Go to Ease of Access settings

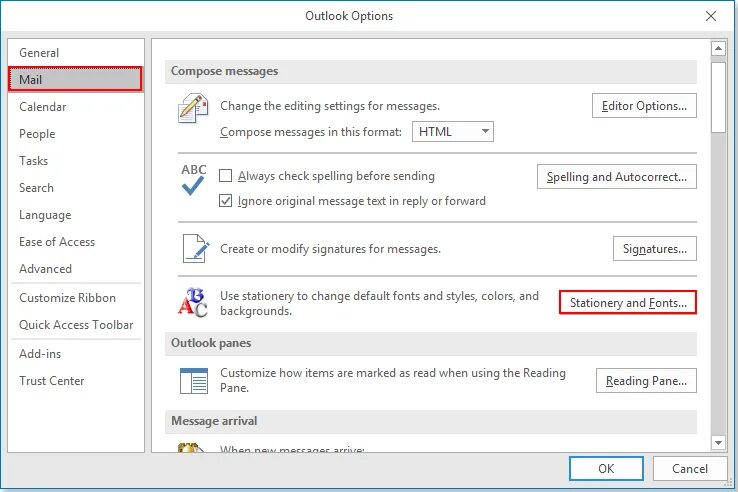(76, 242)
